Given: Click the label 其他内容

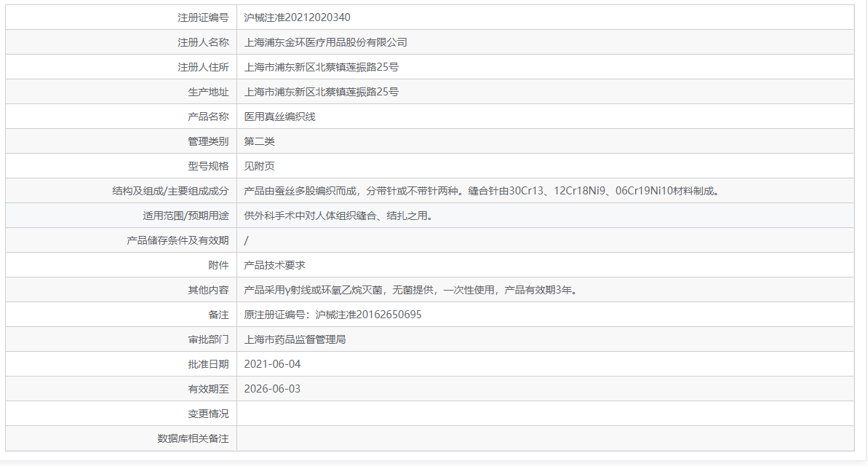Looking at the screenshot, I should click(x=208, y=290).
